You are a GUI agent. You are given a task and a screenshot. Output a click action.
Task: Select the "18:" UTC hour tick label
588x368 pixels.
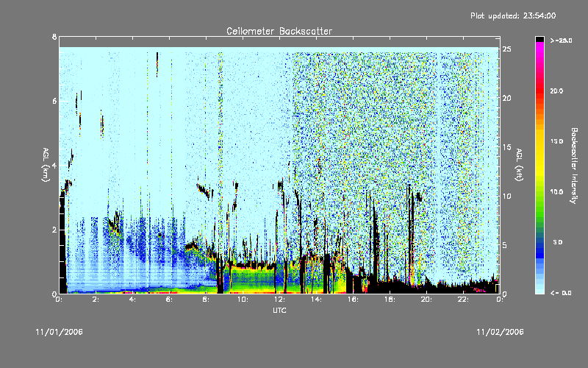390,300
